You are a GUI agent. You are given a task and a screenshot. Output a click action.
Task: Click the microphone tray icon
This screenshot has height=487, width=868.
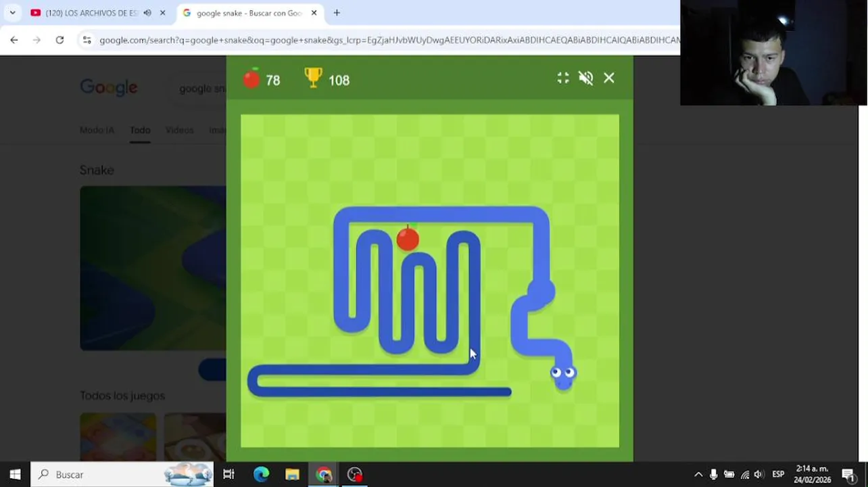click(713, 474)
